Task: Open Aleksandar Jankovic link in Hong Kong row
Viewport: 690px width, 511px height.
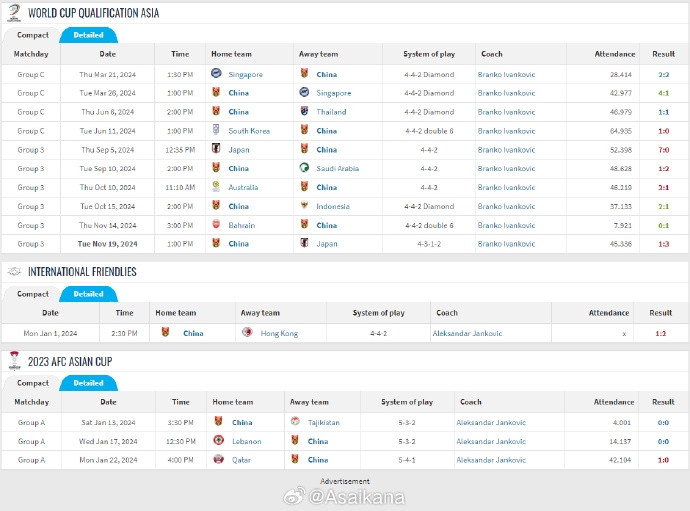Action: 467,333
